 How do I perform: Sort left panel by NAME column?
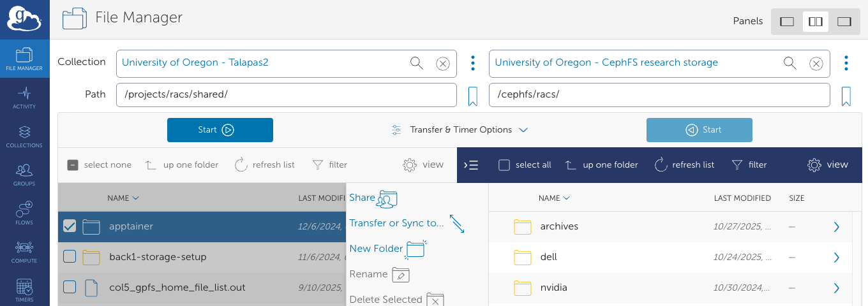pyautogui.click(x=123, y=198)
